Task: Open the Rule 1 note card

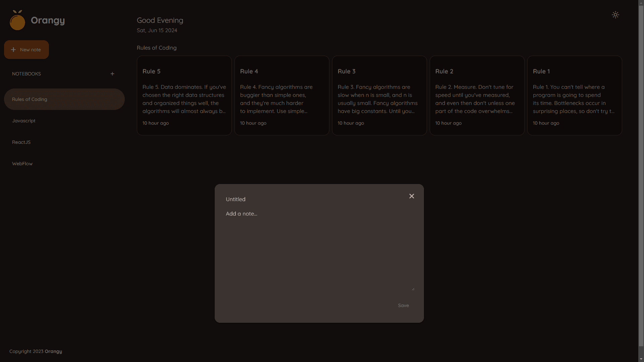Action: click(x=575, y=96)
